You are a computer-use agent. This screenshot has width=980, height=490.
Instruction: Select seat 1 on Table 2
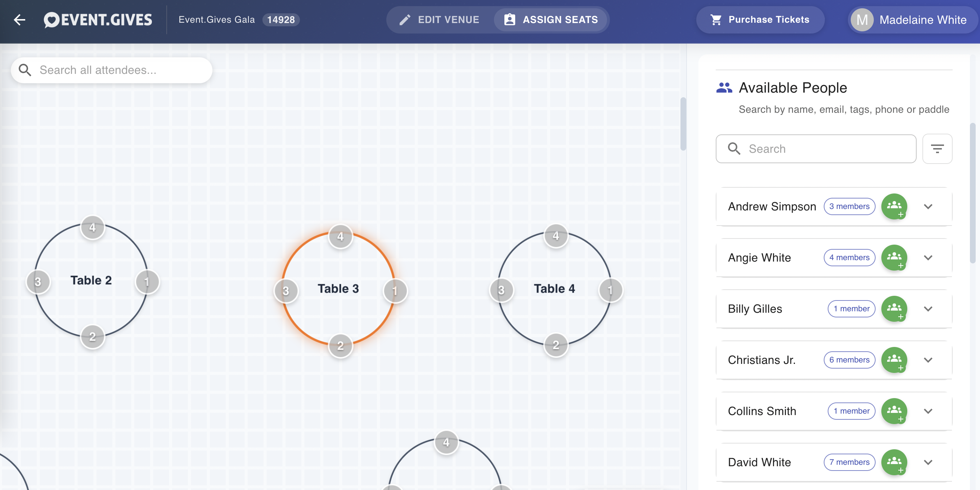pos(147,282)
